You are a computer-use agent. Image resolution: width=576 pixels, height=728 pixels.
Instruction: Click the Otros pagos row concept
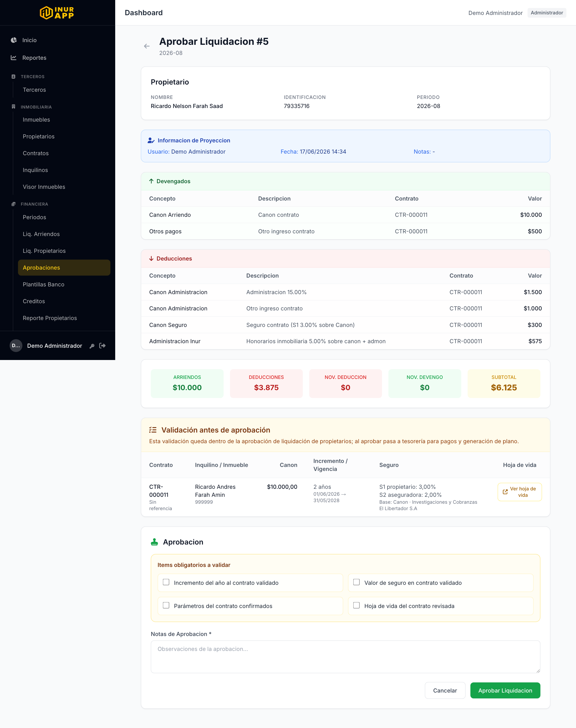point(165,231)
